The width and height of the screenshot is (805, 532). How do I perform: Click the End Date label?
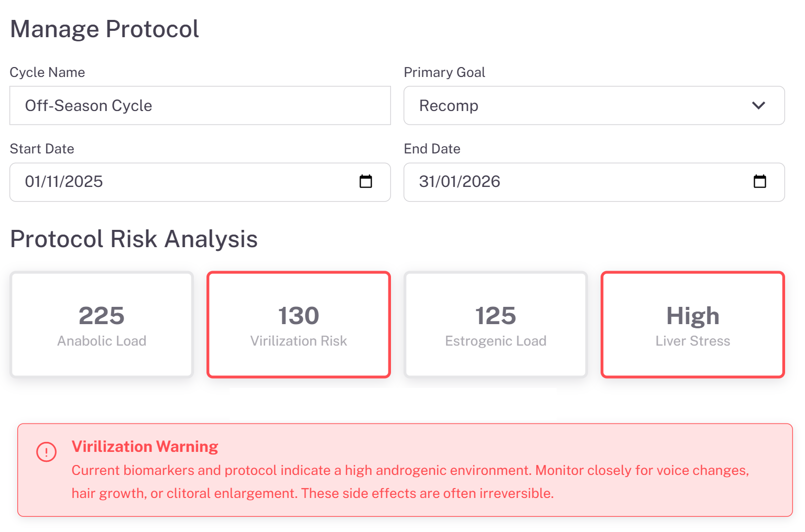click(432, 149)
